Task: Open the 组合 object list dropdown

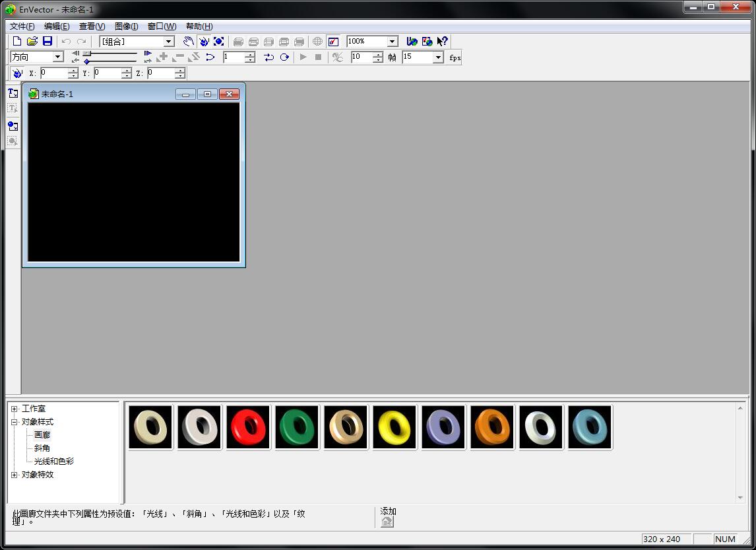Action: click(168, 42)
